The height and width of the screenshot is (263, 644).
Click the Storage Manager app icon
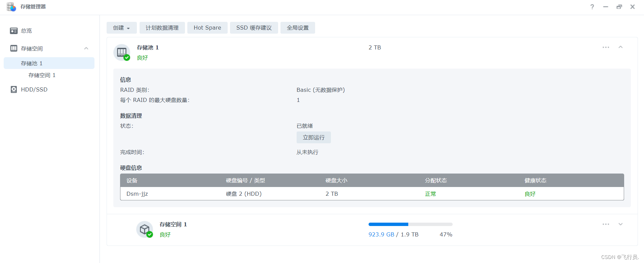point(11,7)
